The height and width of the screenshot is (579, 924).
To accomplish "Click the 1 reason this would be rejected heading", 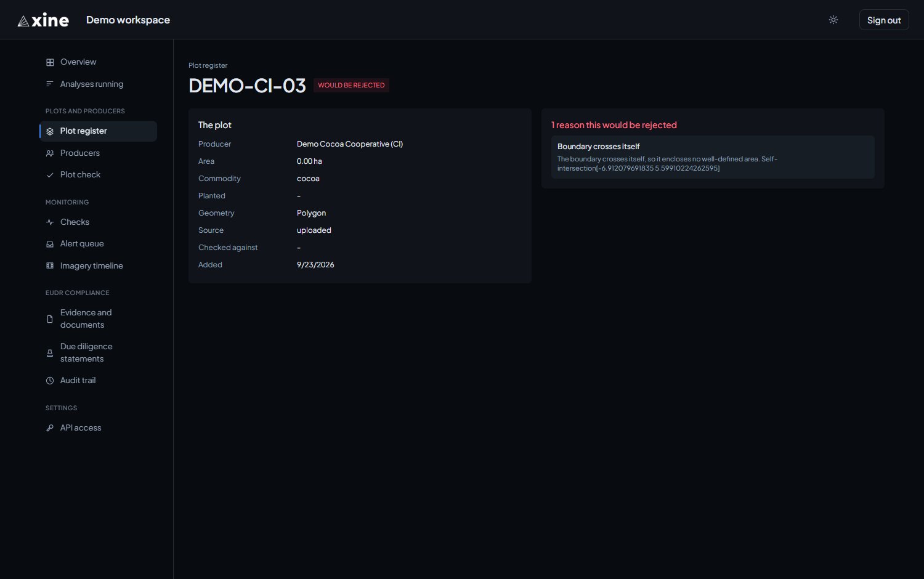I will point(614,125).
